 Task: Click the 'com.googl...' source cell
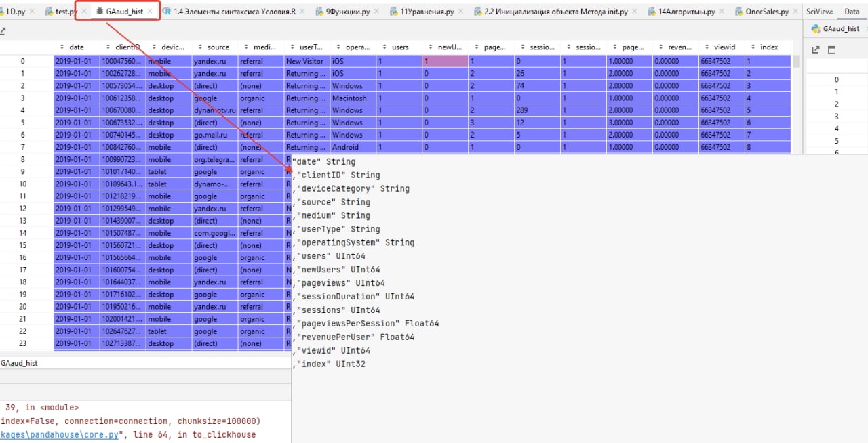(215, 233)
